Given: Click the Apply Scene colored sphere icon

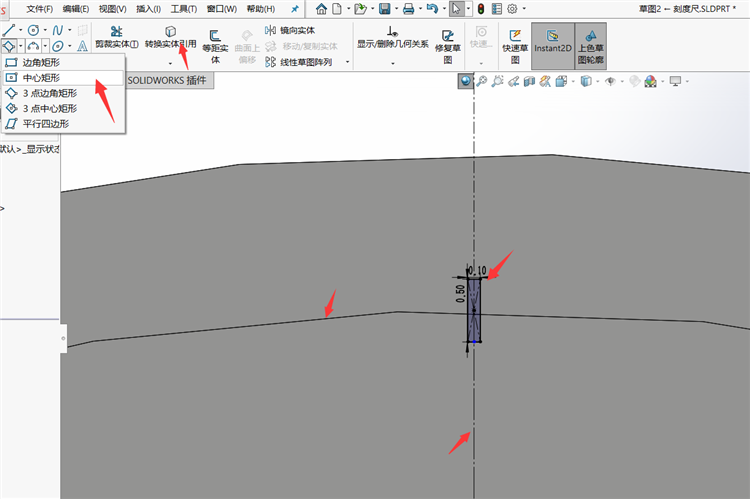Looking at the screenshot, I should pyautogui.click(x=651, y=81).
